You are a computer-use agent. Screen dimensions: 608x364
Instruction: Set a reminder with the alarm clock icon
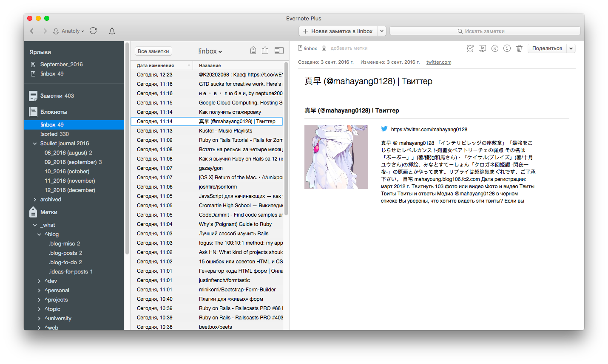(470, 48)
